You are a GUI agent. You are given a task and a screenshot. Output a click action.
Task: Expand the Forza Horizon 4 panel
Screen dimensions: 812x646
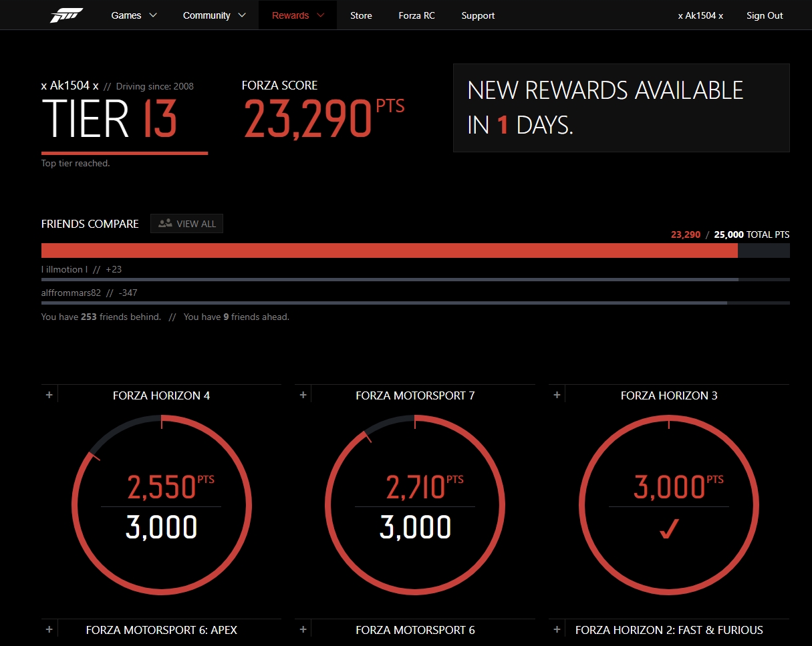tap(49, 395)
